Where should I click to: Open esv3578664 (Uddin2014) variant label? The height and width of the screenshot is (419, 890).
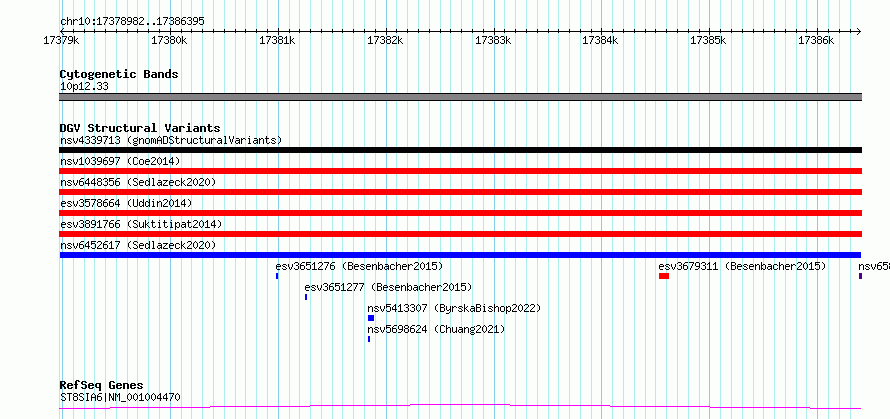(126, 203)
